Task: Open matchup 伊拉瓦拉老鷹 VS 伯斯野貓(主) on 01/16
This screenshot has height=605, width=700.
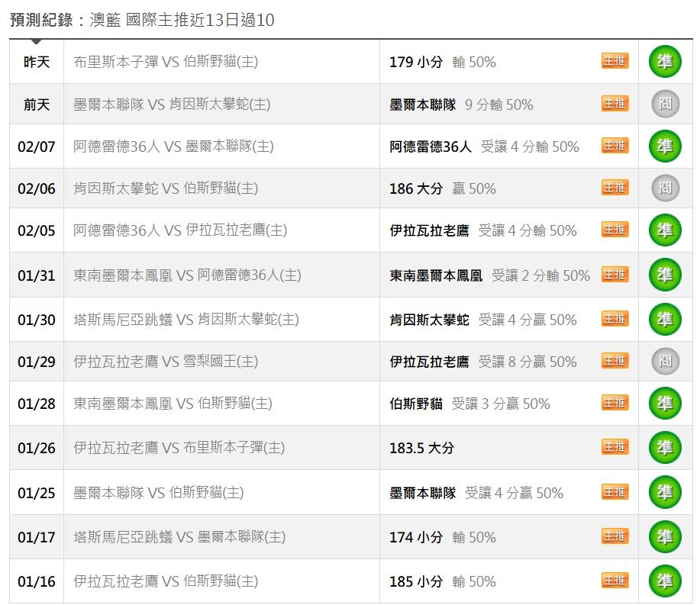Action: coord(166,581)
